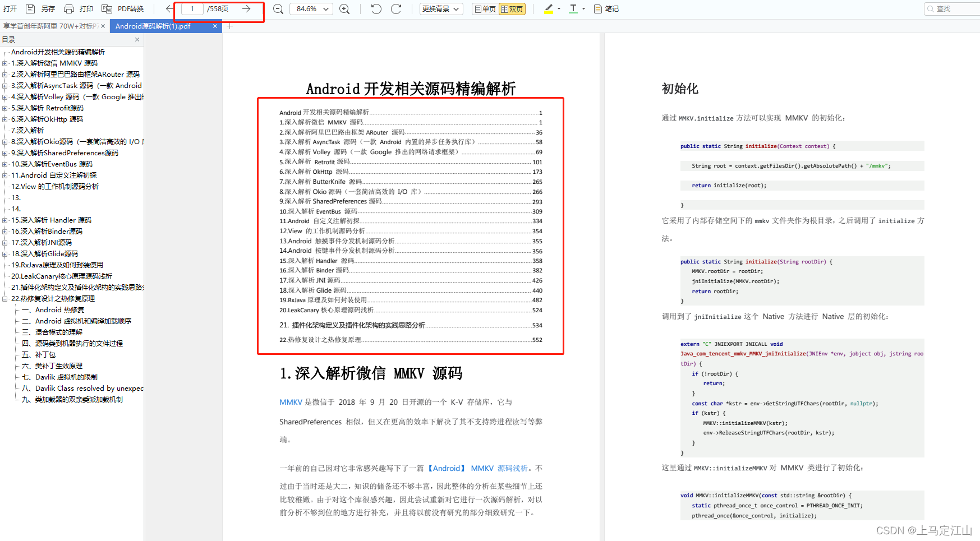Click the 初始化 heading on right page
980x541 pixels.
point(680,89)
